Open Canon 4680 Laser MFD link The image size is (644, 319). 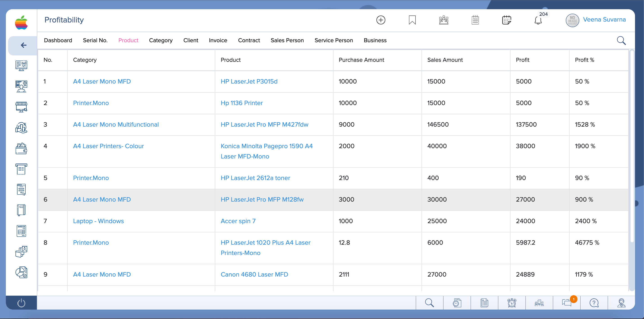254,274
